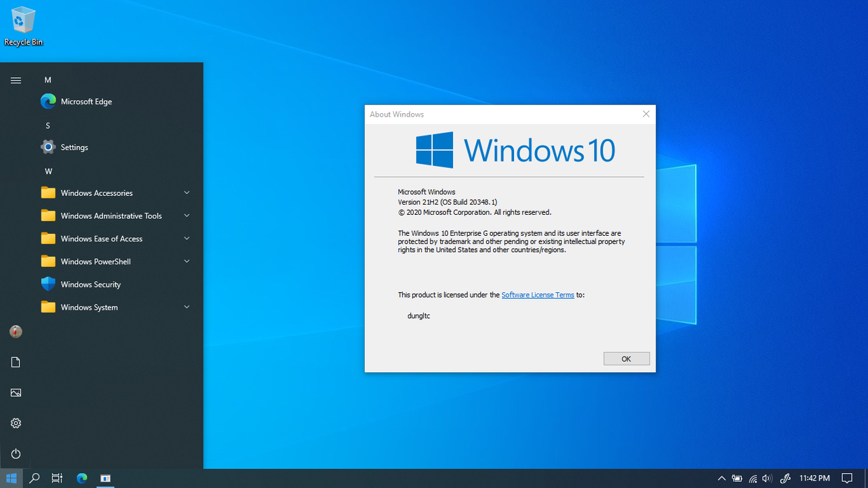Viewport: 868px width, 488px height.
Task: Open Documents from the Start side rail
Action: (x=16, y=363)
